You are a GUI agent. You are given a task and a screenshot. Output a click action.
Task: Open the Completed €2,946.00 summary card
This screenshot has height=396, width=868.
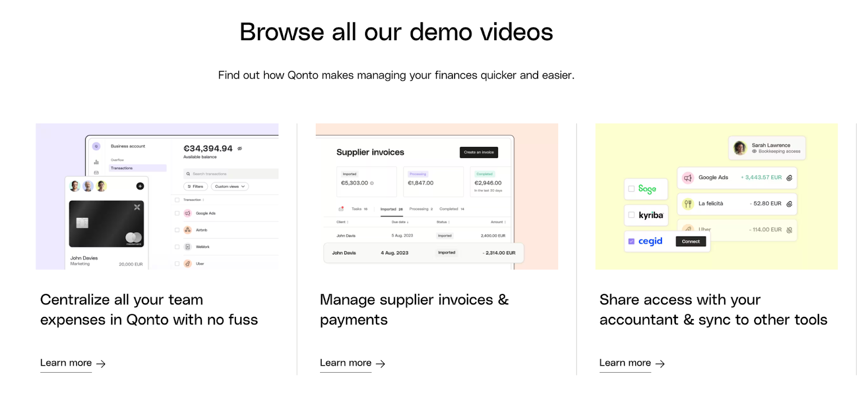(490, 182)
